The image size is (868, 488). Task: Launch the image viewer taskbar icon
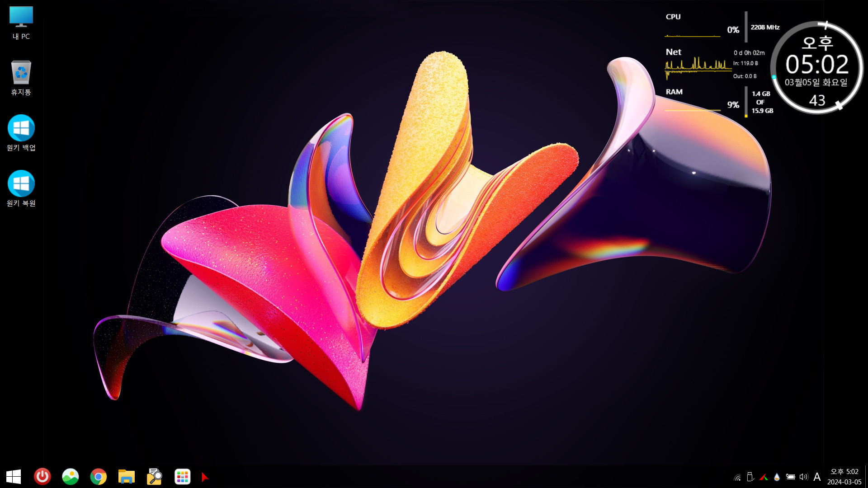[71, 477]
